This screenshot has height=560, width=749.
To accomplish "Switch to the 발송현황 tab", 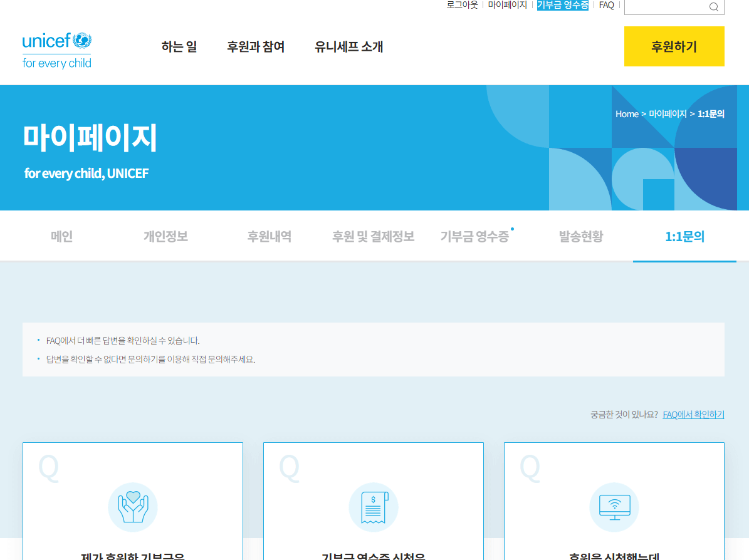I will 580,236.
